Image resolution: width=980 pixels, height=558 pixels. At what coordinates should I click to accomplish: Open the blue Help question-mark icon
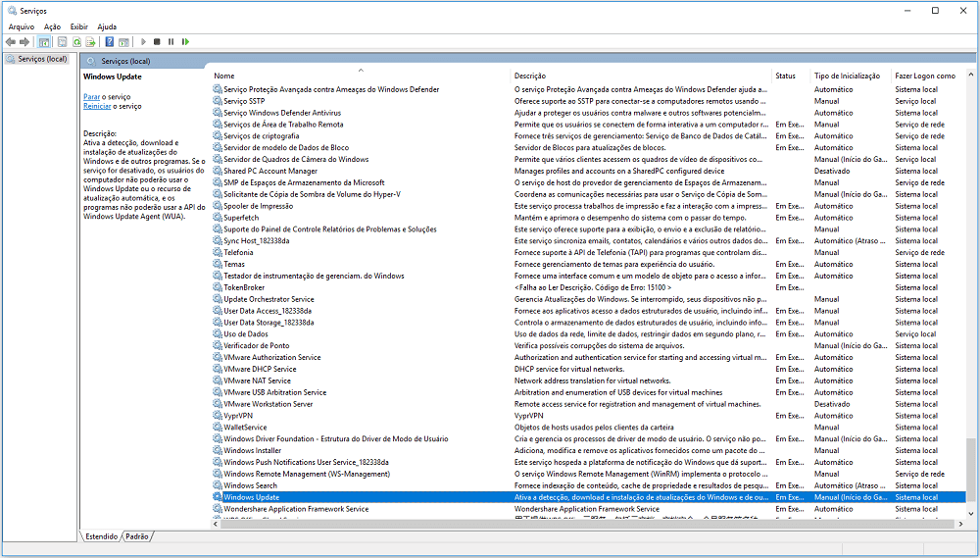(x=110, y=42)
